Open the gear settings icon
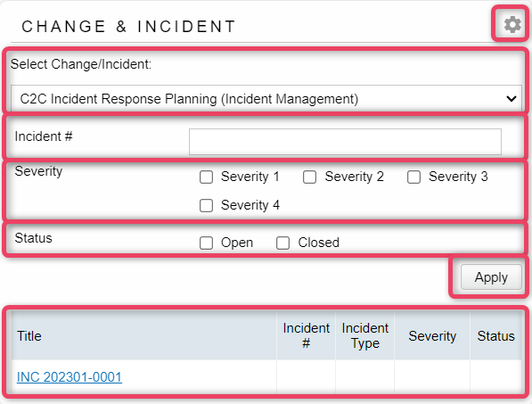Image resolution: width=532 pixels, height=404 pixels. point(512,24)
